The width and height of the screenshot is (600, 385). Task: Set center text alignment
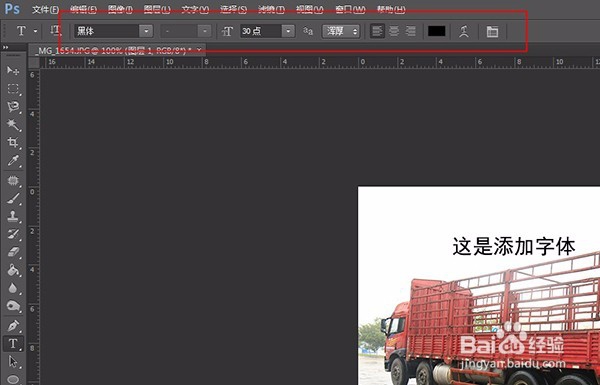(394, 31)
